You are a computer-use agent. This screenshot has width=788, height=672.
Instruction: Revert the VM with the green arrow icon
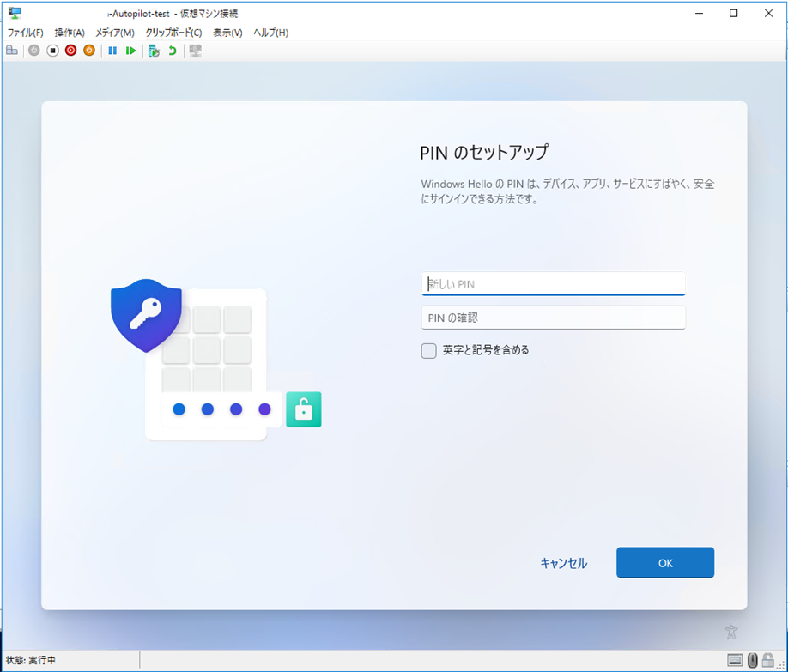pyautogui.click(x=173, y=51)
